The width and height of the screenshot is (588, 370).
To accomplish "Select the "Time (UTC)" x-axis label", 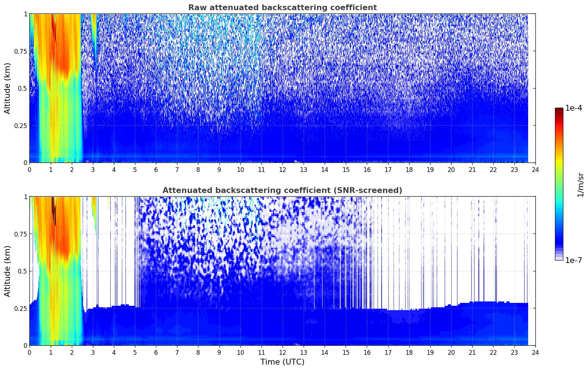I will tap(282, 362).
